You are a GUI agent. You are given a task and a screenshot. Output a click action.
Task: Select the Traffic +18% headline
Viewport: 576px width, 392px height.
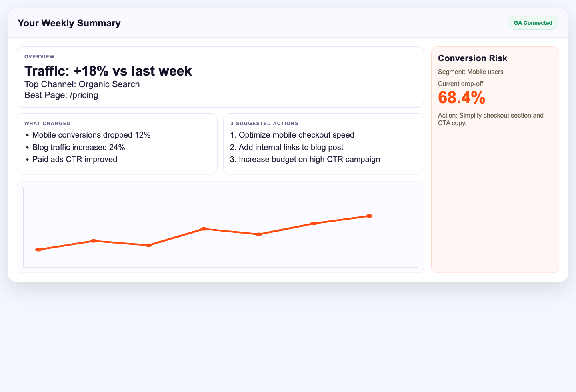click(x=108, y=71)
